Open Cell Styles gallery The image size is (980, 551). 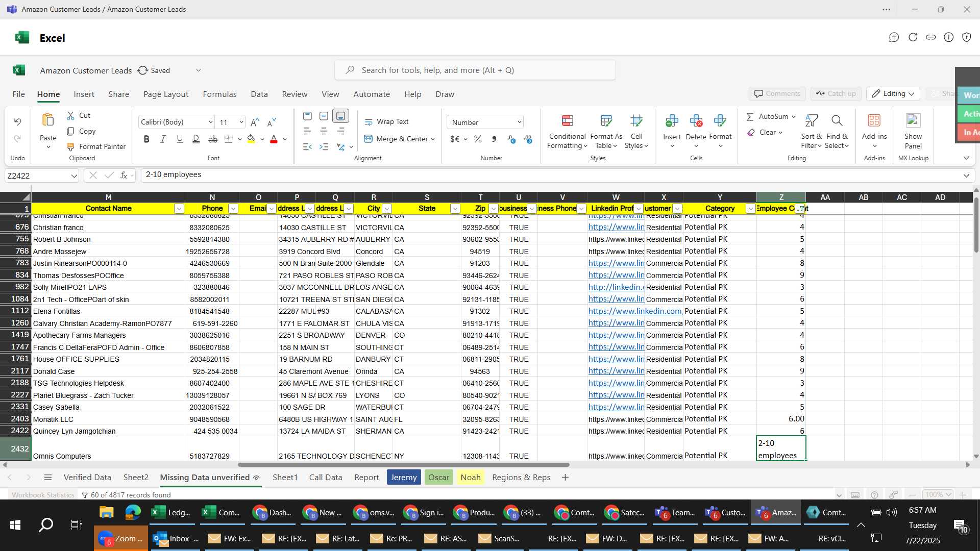(x=636, y=132)
